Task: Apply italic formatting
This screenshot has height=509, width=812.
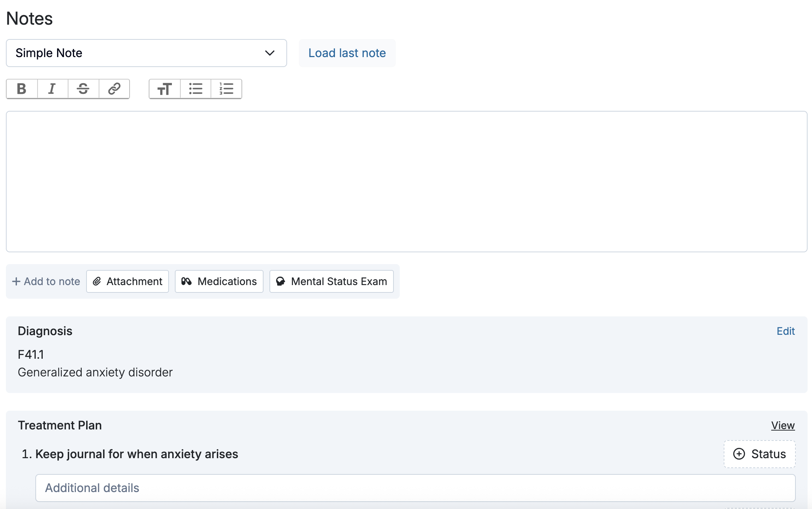Action: pos(52,89)
